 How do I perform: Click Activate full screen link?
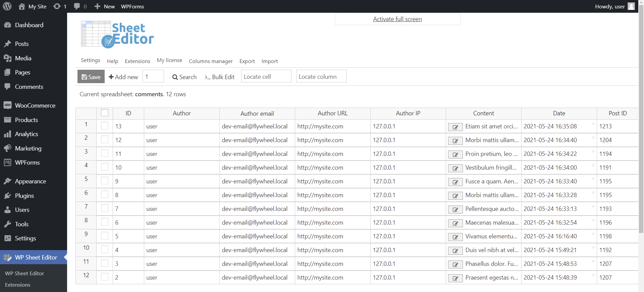coord(397,19)
